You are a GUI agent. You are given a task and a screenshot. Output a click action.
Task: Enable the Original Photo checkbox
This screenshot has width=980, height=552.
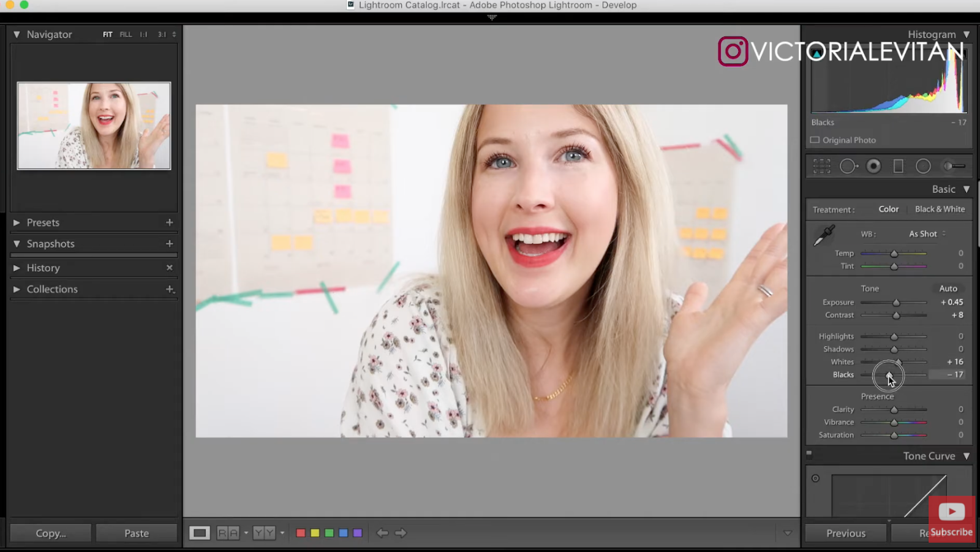[x=815, y=140]
